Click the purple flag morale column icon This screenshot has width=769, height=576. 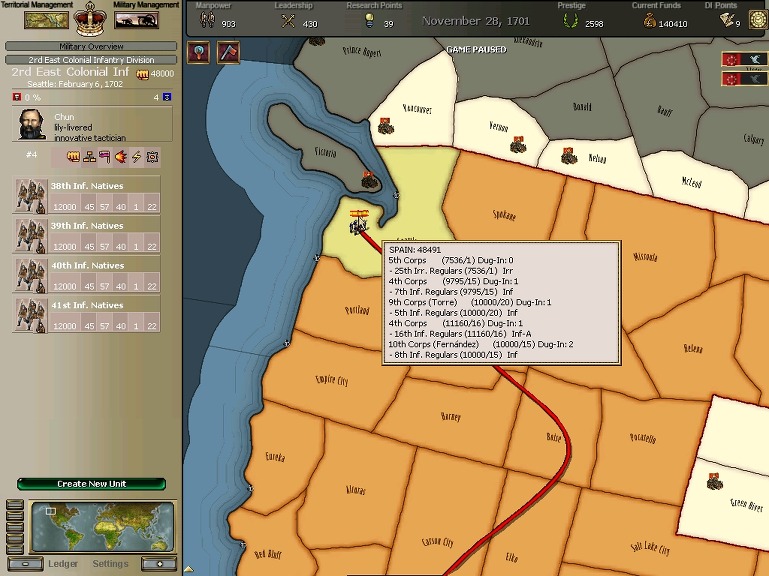click(x=105, y=157)
